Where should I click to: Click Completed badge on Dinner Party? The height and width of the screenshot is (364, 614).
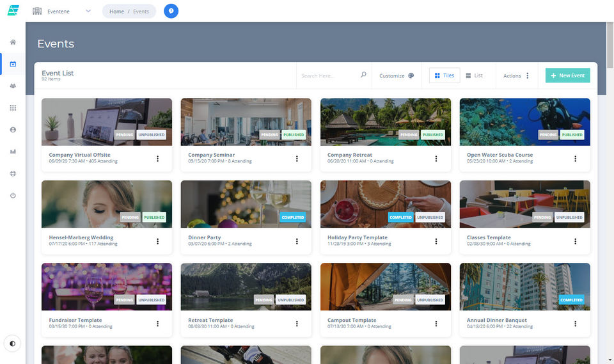click(293, 218)
